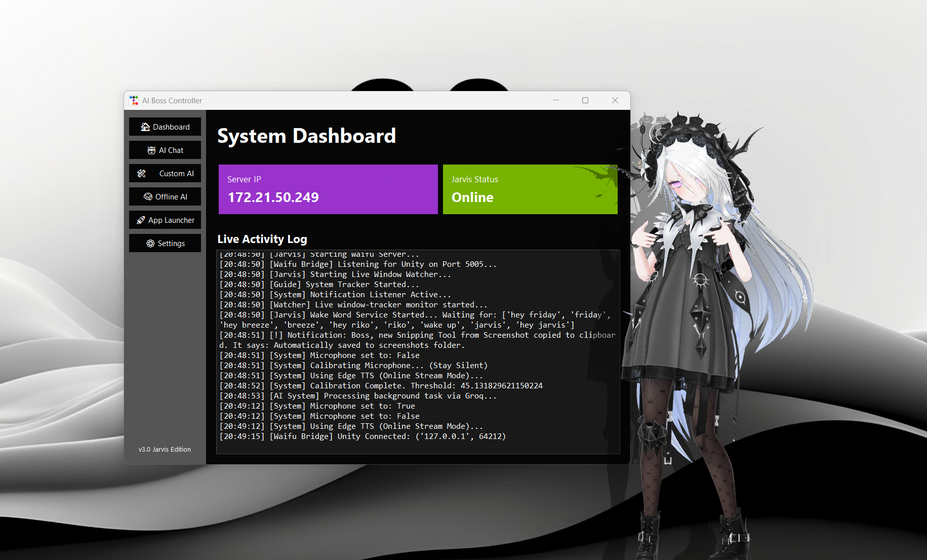The image size is (927, 560).
Task: Click the Online status text
Action: tap(472, 197)
